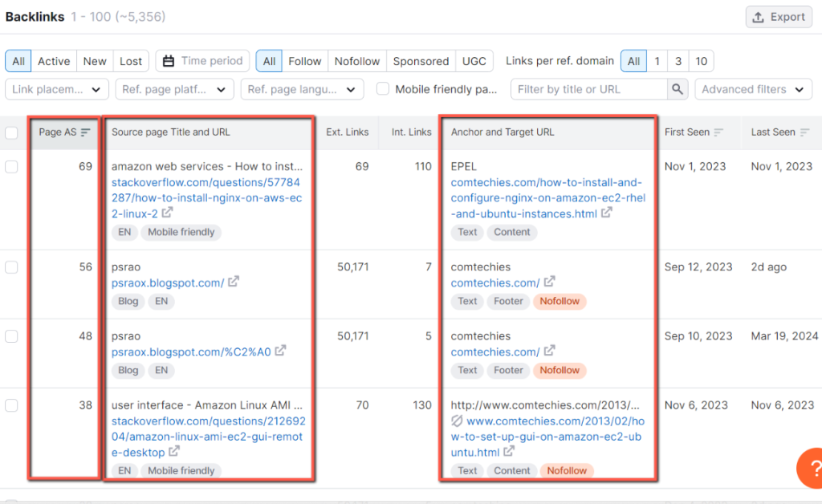Open the Ref. page platform dropdown
This screenshot has height=504, width=822.
[x=174, y=89]
